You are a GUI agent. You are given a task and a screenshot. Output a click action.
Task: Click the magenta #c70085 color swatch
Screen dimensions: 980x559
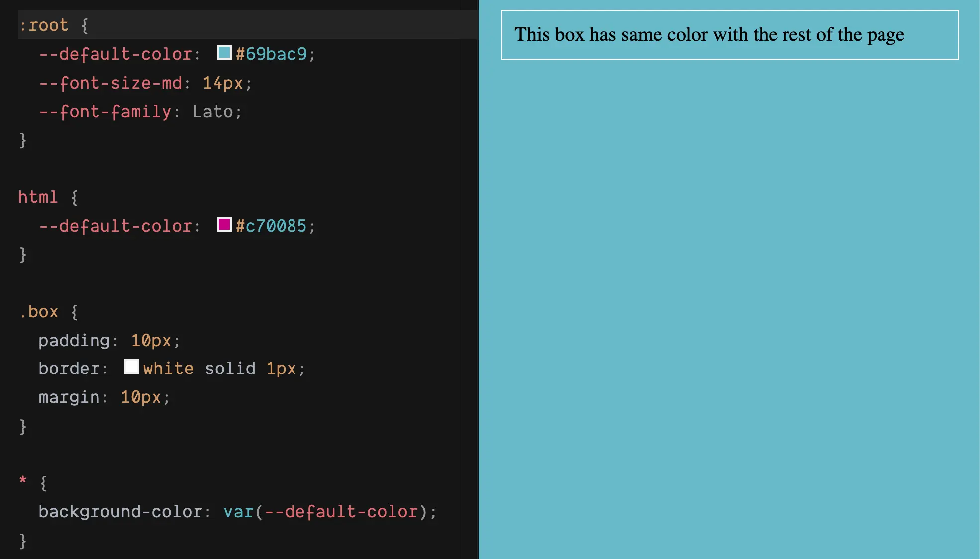pyautogui.click(x=224, y=224)
